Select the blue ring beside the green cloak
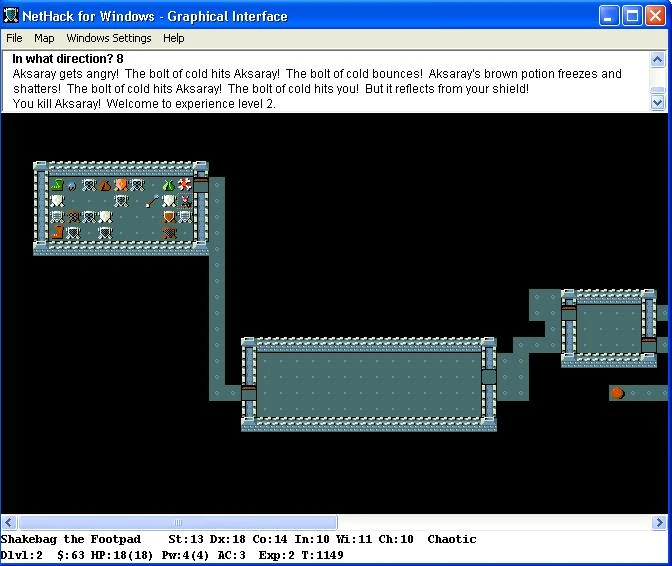672x566 pixels. point(72,186)
